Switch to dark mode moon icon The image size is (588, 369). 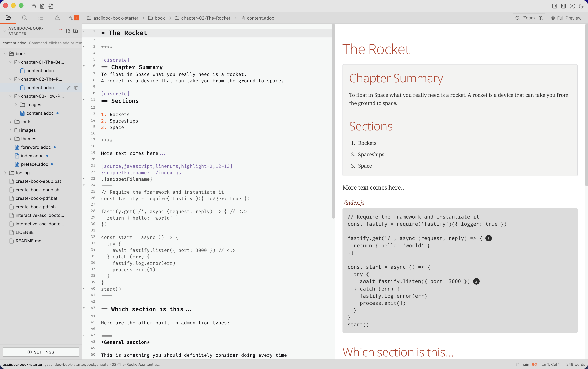581,6
